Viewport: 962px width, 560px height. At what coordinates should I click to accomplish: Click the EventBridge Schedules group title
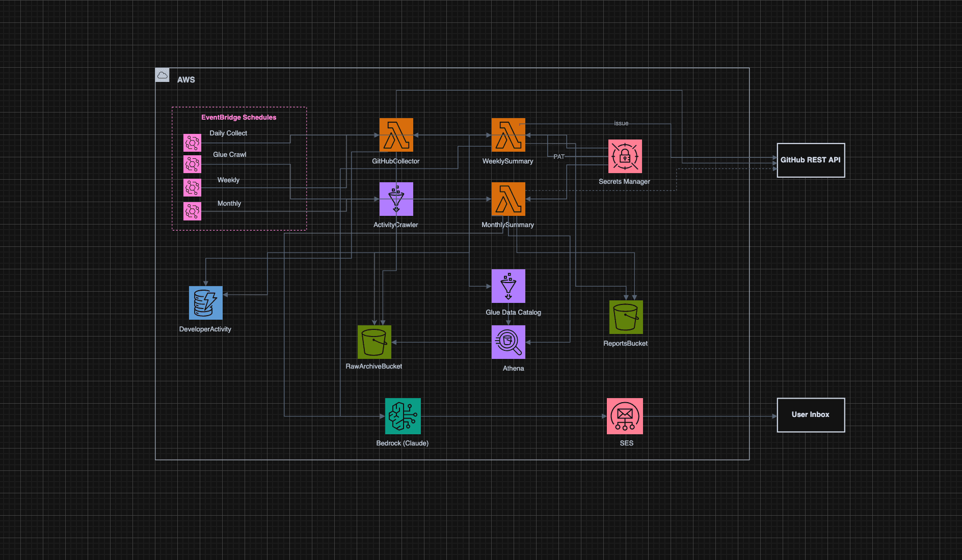[x=239, y=117]
